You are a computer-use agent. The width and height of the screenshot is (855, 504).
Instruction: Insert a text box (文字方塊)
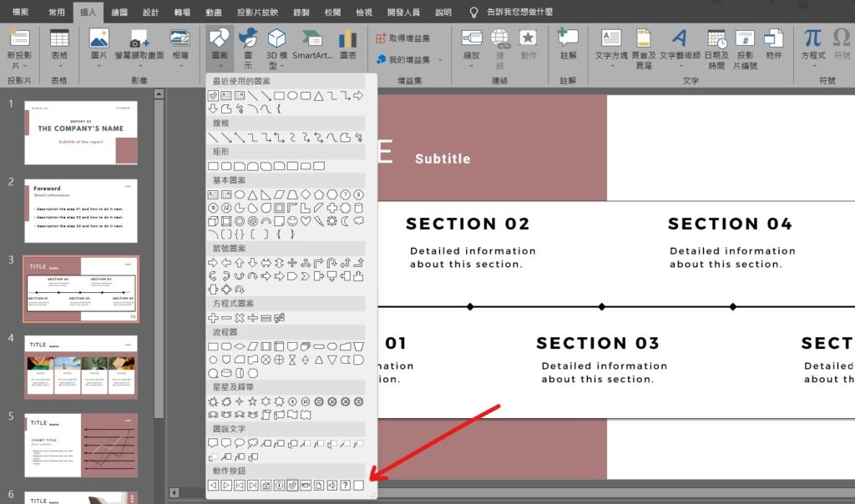pyautogui.click(x=610, y=49)
